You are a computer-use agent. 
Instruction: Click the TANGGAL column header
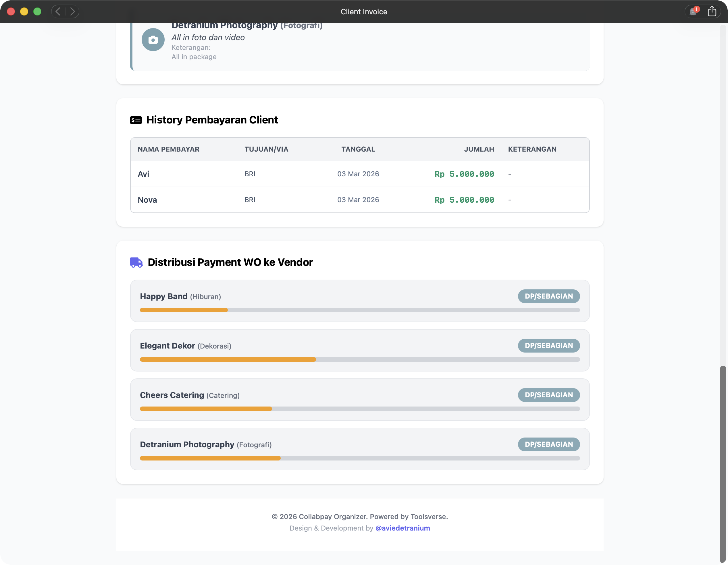(x=358, y=149)
